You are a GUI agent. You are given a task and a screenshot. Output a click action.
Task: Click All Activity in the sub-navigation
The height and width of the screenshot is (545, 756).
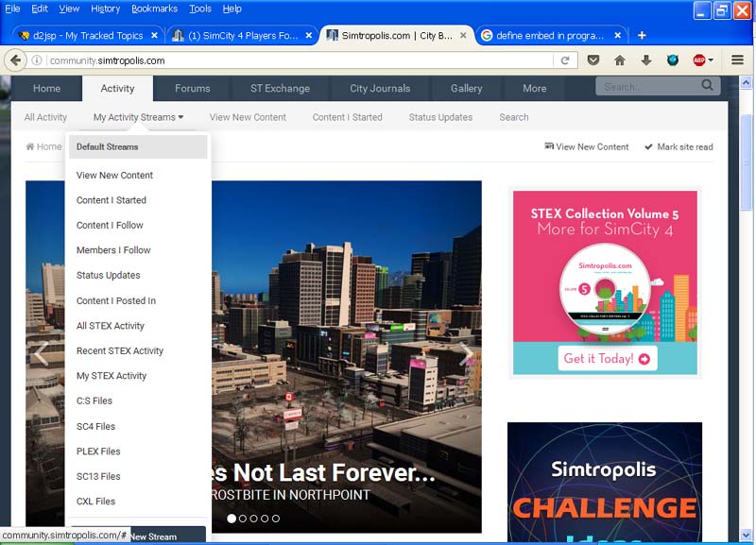point(45,117)
